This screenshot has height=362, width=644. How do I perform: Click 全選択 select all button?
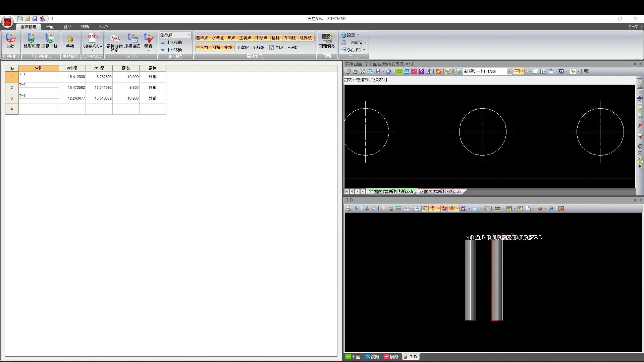tap(243, 48)
